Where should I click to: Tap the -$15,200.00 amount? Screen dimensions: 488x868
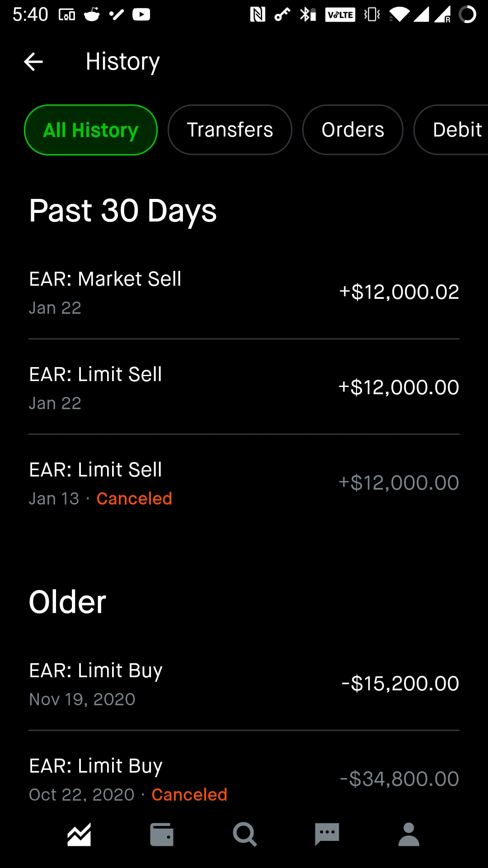coord(400,684)
